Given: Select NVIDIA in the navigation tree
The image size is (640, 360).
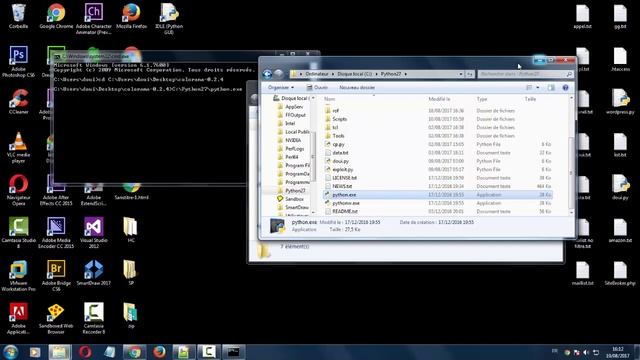Looking at the screenshot, I should click(x=293, y=140).
